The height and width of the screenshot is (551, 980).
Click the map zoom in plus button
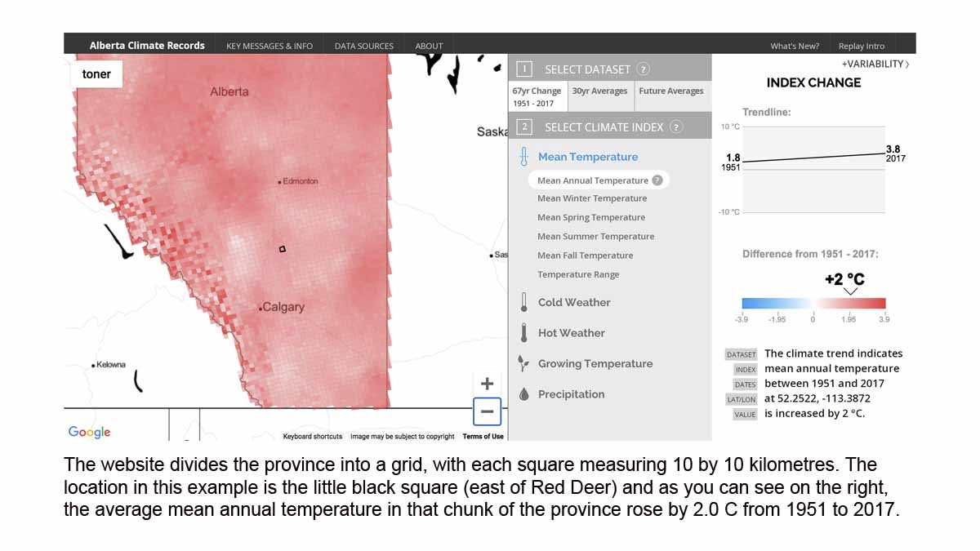coord(487,383)
